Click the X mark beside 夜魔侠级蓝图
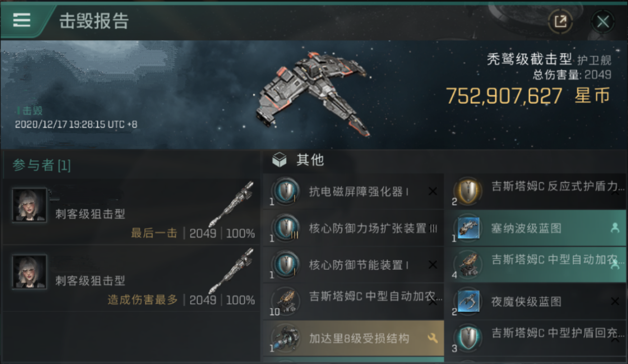Viewport: 628px width, 364px height. 615,301
